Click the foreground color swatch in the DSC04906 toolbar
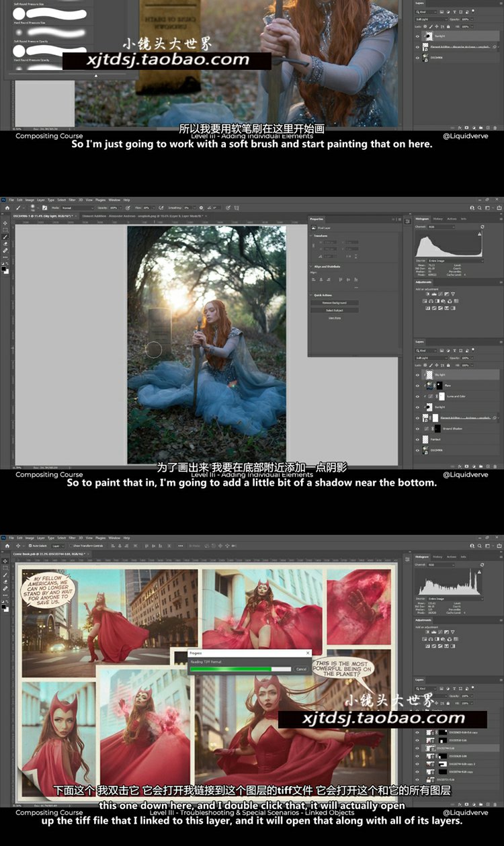The height and width of the screenshot is (846, 504). coord(3,269)
